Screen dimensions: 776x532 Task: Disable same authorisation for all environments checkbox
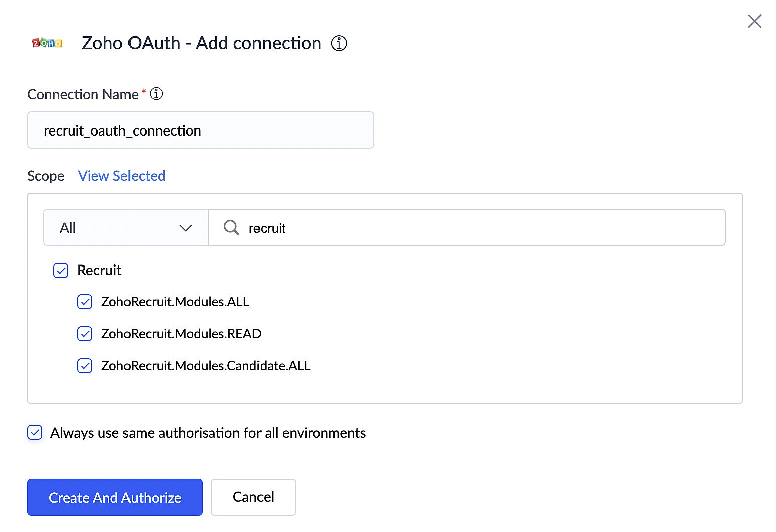point(35,433)
